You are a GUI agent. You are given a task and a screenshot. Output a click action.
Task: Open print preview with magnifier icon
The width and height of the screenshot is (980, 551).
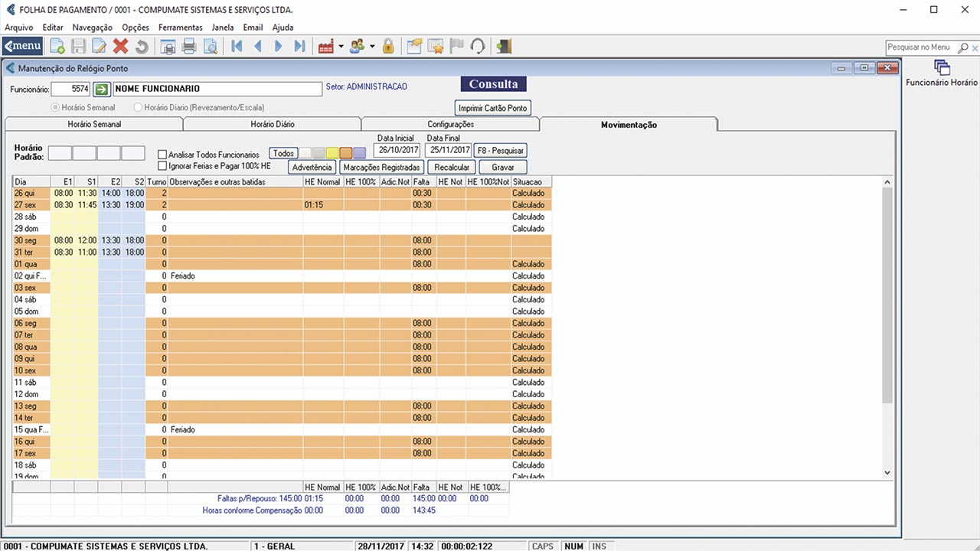click(210, 47)
